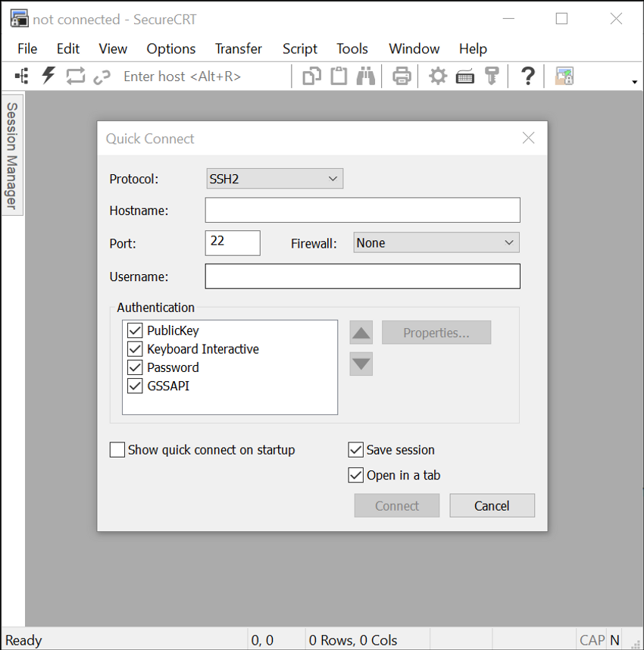This screenshot has width=644, height=650.
Task: Click the Port field showing 22
Action: [233, 243]
